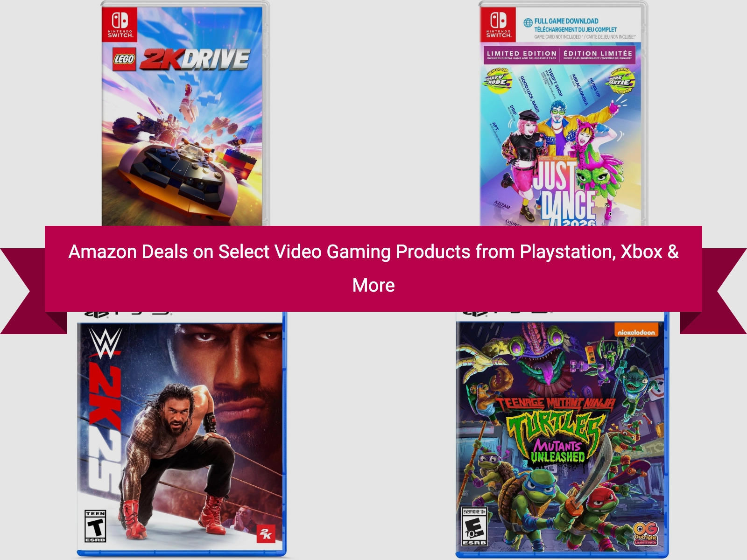Click the Everyone 10+ ESRB rating icon
The image size is (747, 560).
[x=474, y=526]
